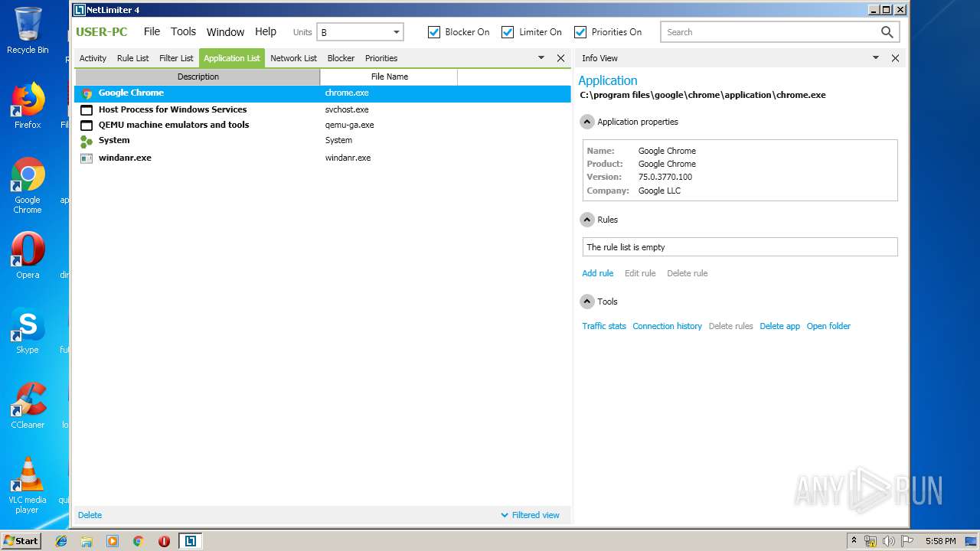Click the taskbar clock showing 5:58 PM

940,541
